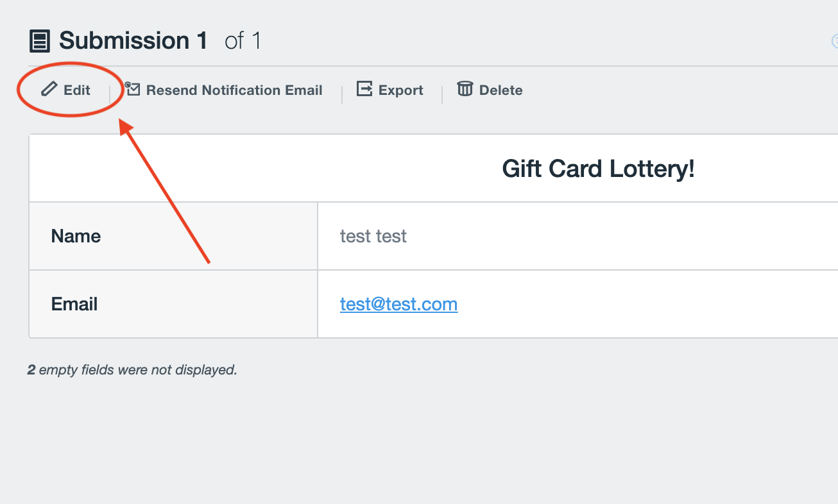
Task: Click the "Gift Card Lottery!" form title
Action: pyautogui.click(x=598, y=169)
